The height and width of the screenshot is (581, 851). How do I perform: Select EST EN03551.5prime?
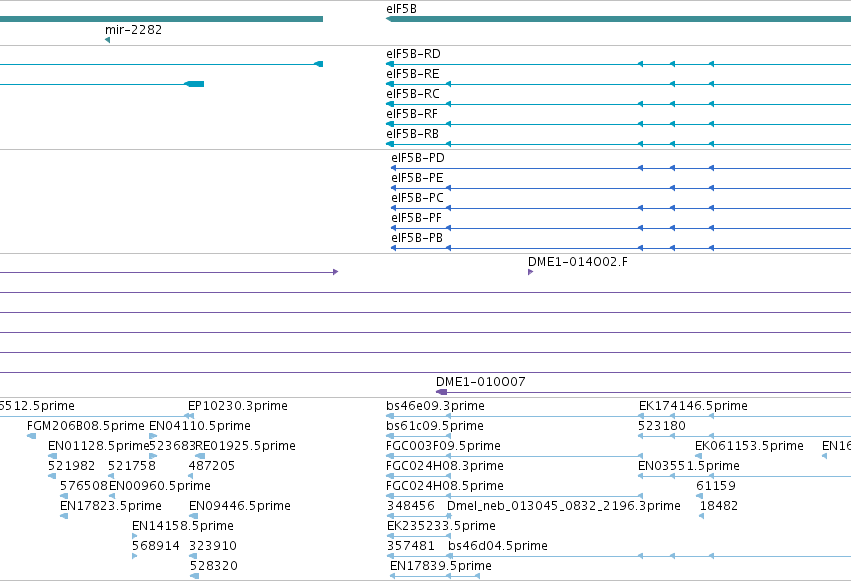689,466
